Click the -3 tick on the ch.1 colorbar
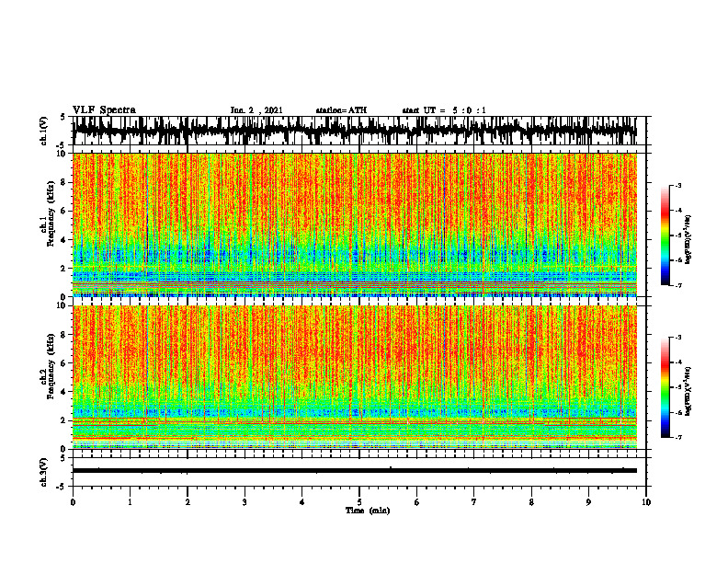This screenshot has width=728, height=563. tap(678, 185)
